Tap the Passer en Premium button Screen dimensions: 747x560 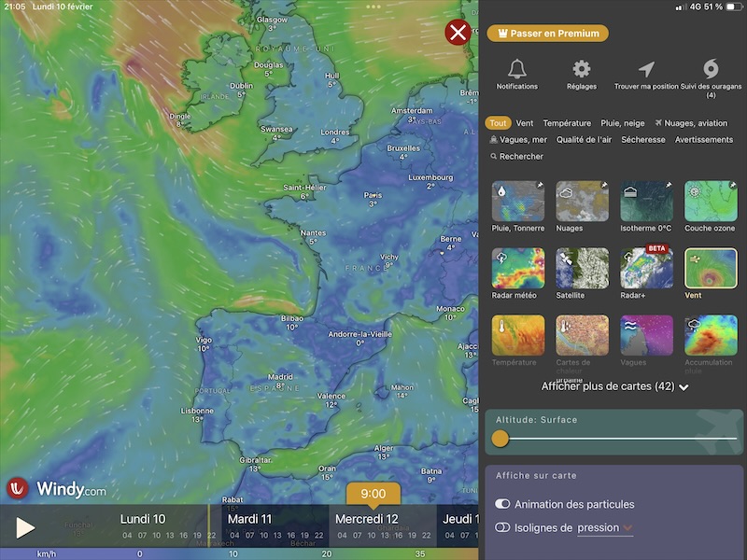(548, 34)
